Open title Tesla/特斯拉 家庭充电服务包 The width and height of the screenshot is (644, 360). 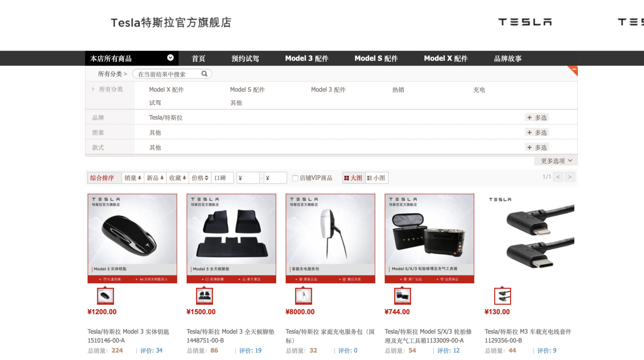(330, 336)
